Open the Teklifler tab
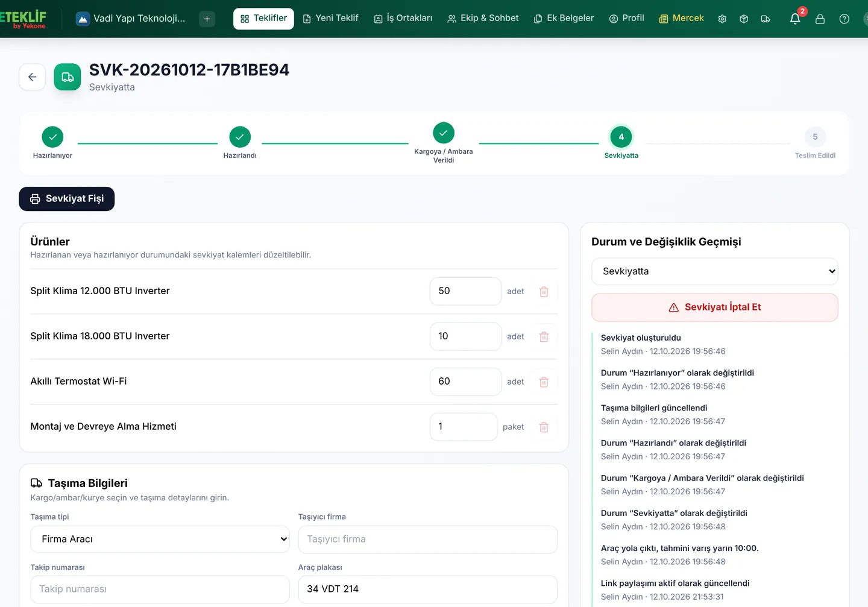868x607 pixels. click(x=264, y=19)
